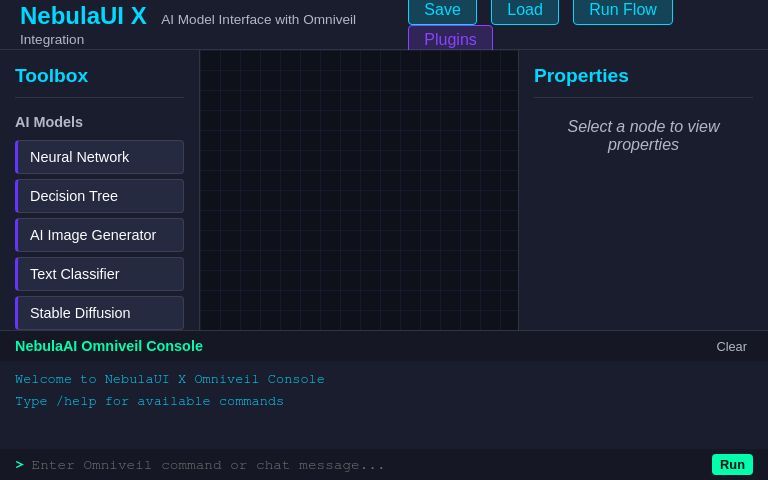Click the Properties panel heading

[581, 76]
